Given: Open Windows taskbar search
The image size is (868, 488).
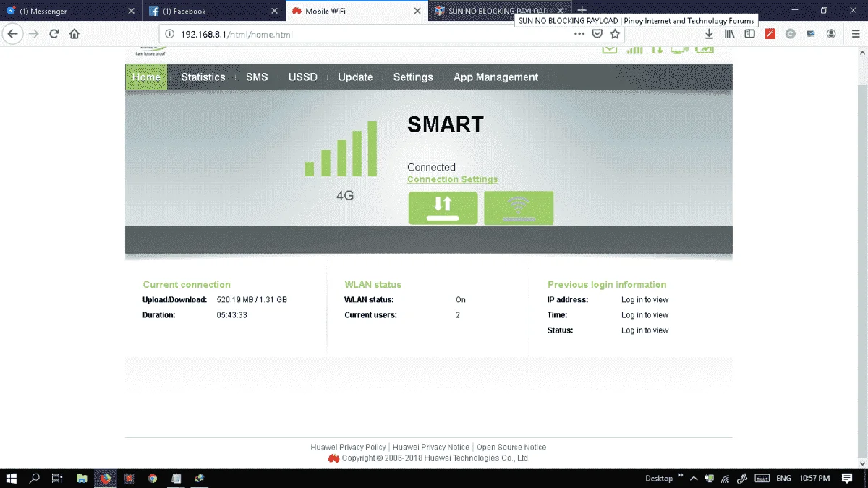Looking at the screenshot, I should coord(34,478).
